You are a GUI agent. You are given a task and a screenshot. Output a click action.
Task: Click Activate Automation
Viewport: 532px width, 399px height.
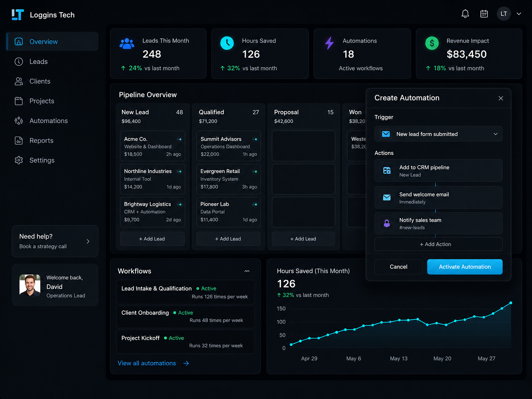pyautogui.click(x=465, y=267)
